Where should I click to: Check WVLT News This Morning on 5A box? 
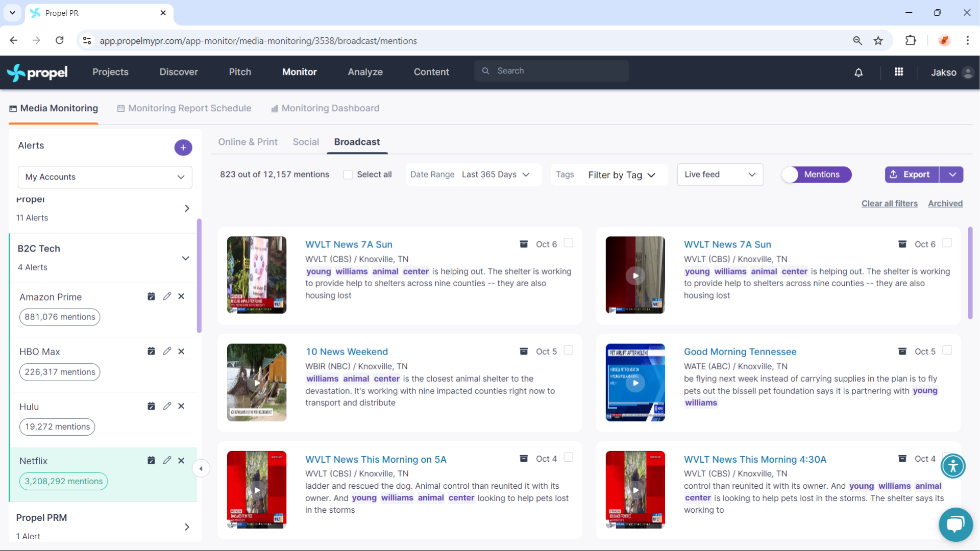point(568,457)
